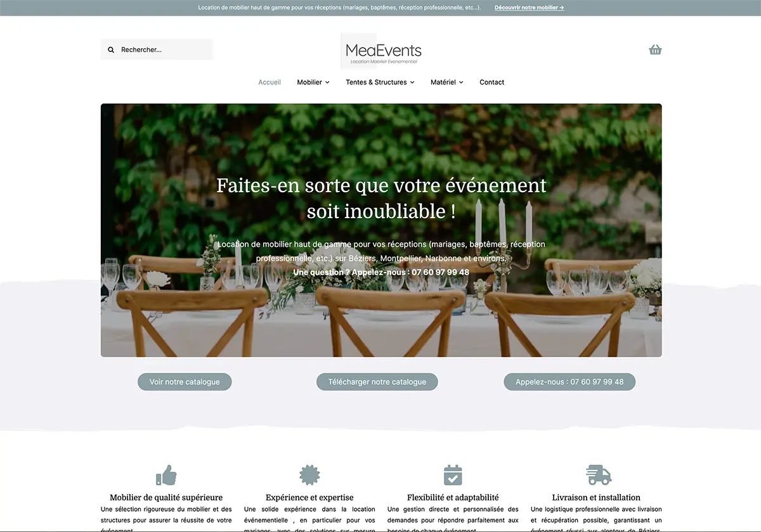This screenshot has height=532, width=761.
Task: Click the calendar check flexibility icon
Action: pyautogui.click(x=453, y=475)
